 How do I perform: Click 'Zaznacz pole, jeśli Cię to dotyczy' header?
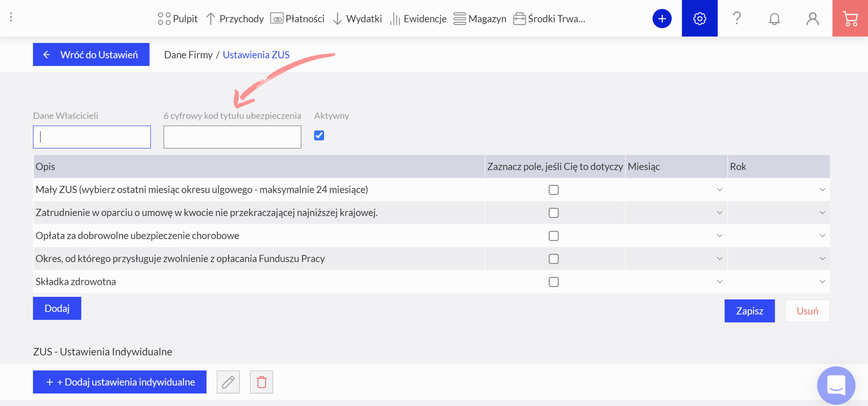(555, 167)
